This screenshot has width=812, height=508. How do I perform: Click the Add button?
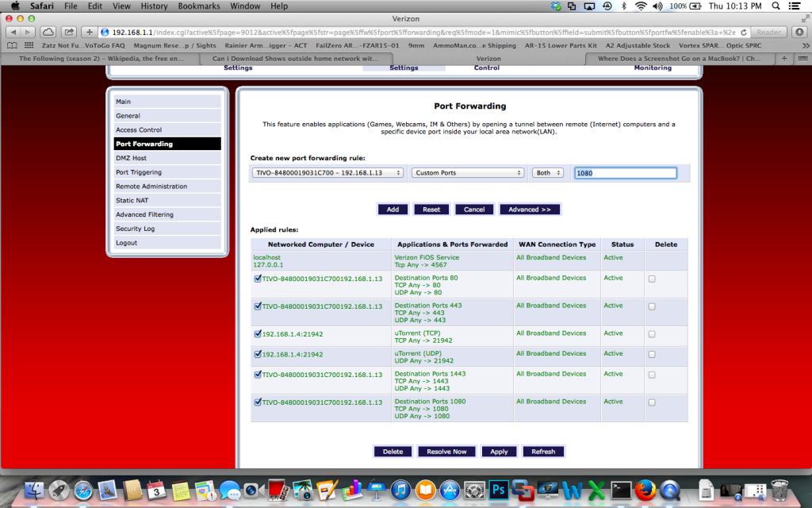click(393, 210)
